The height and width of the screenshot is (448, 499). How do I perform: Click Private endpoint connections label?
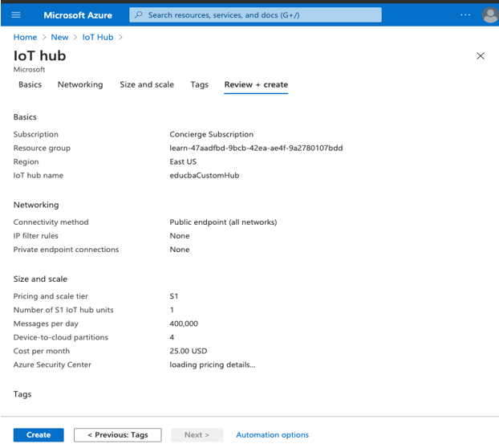[66, 250]
